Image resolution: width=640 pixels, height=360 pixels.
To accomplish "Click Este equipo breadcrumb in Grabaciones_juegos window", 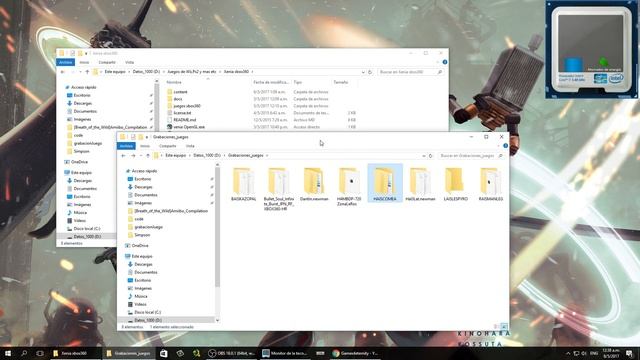I will pyautogui.click(x=176, y=156).
